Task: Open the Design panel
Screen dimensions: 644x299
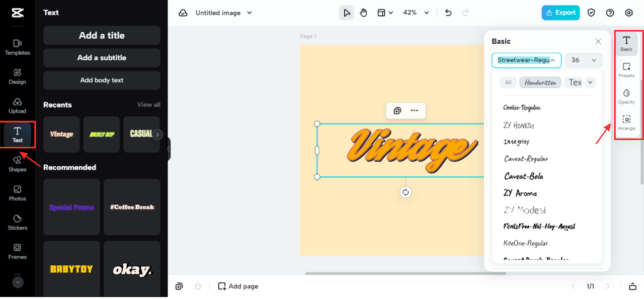Action: tap(18, 76)
